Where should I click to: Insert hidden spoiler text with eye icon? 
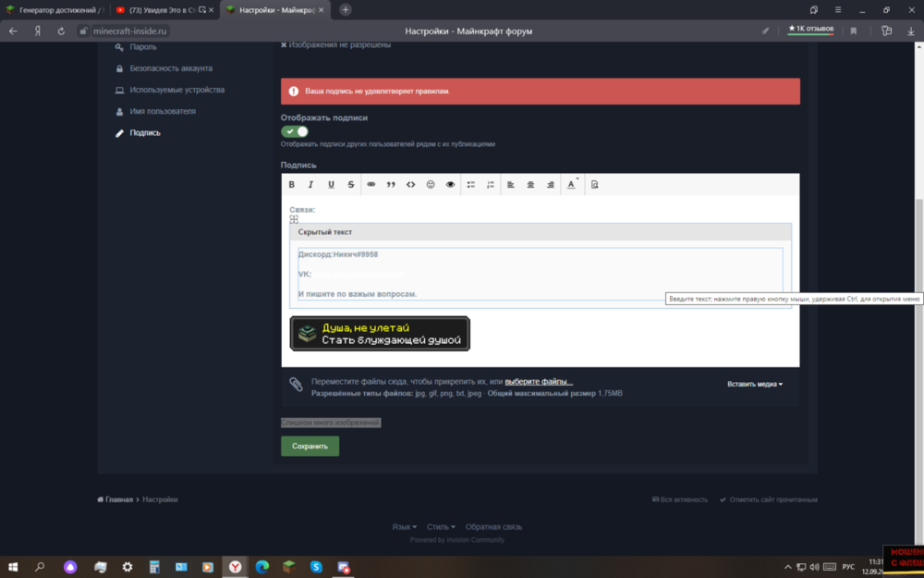pyautogui.click(x=451, y=185)
